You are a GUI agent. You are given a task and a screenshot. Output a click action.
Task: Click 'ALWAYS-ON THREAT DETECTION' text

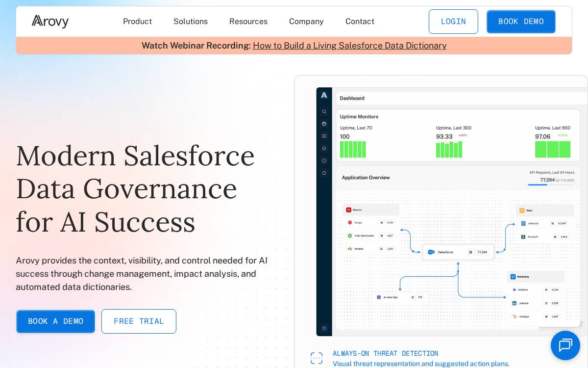coord(385,353)
